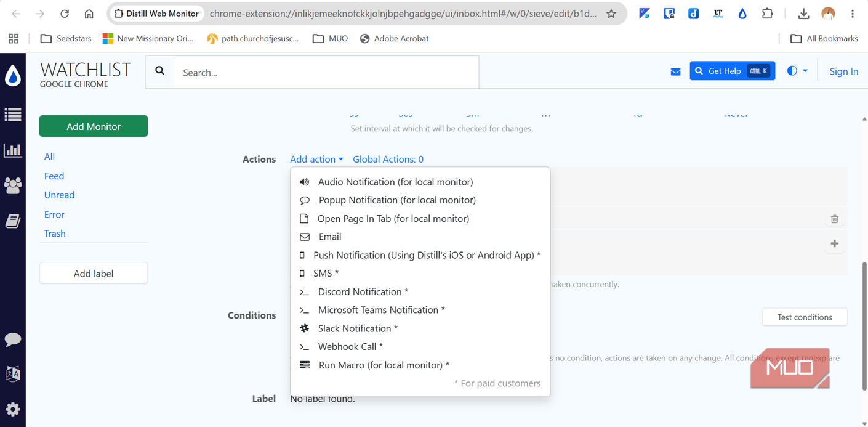Open Chrome extensions puzzle icon
This screenshot has width=868, height=427.
[767, 14]
